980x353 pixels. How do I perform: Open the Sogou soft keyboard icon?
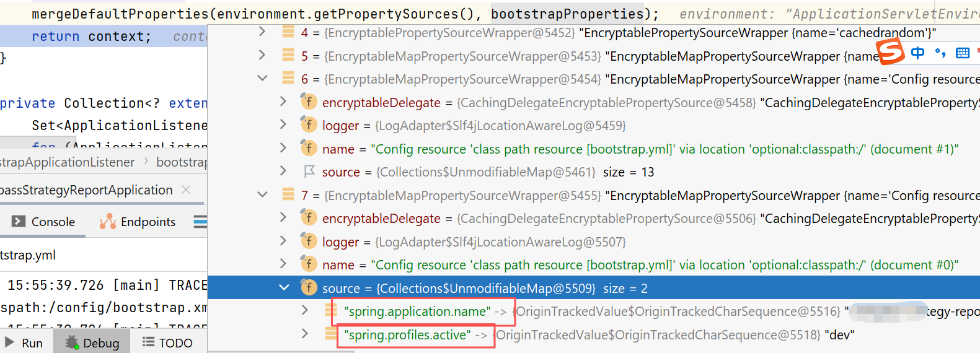point(963,53)
